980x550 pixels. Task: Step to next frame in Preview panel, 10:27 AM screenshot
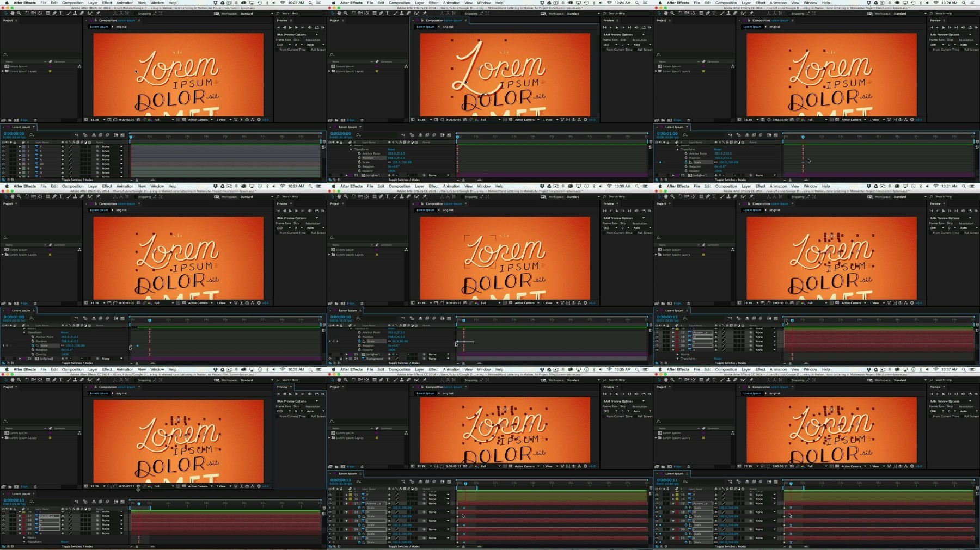(x=296, y=211)
